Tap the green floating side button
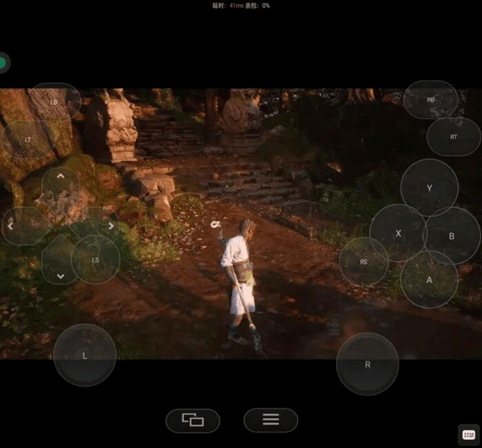The width and height of the screenshot is (482, 448). [3, 63]
